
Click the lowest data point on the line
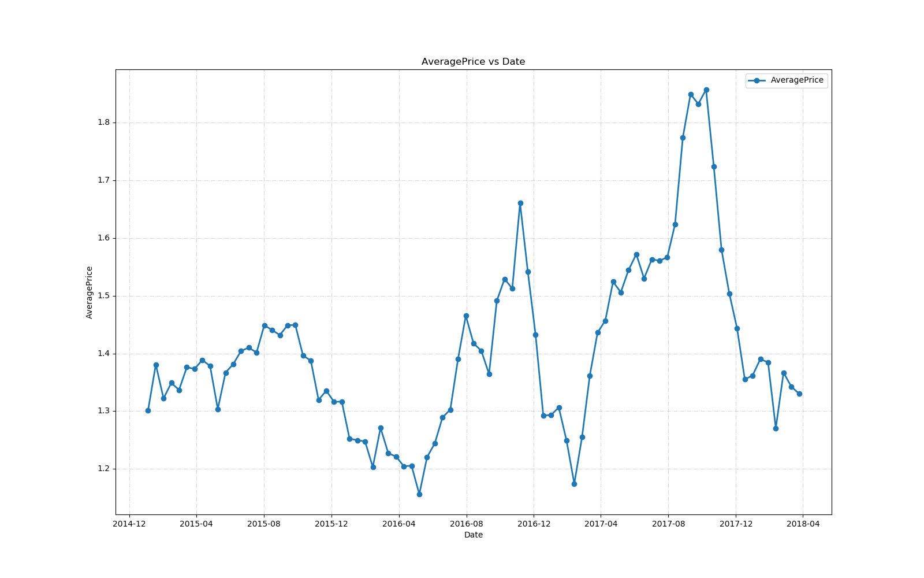pos(419,494)
